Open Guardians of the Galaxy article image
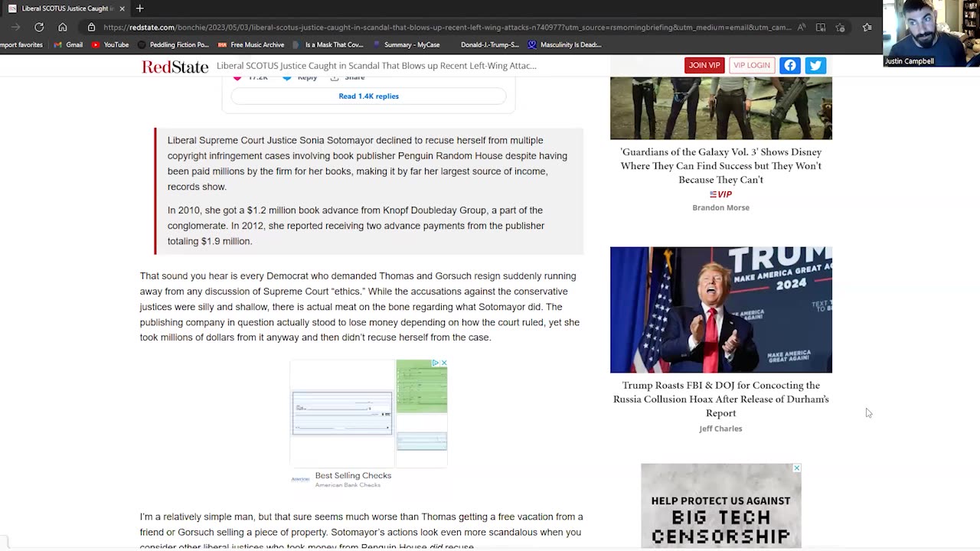This screenshot has height=551, width=980. [x=721, y=108]
